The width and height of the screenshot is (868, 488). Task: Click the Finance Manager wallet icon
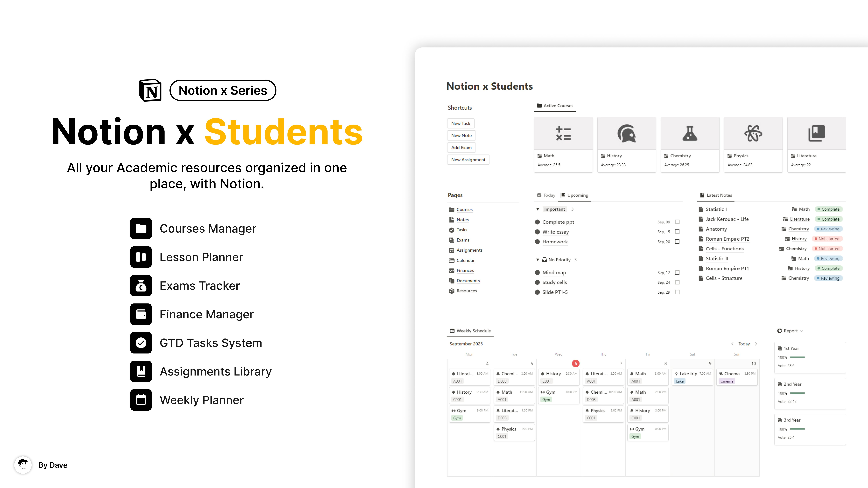(x=141, y=314)
